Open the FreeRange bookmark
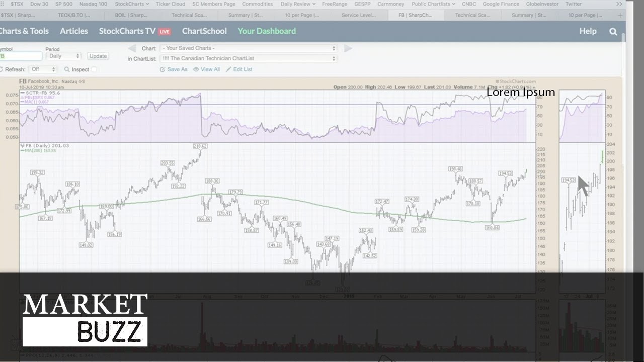Image resolution: width=644 pixels, height=362 pixels. [x=335, y=4]
